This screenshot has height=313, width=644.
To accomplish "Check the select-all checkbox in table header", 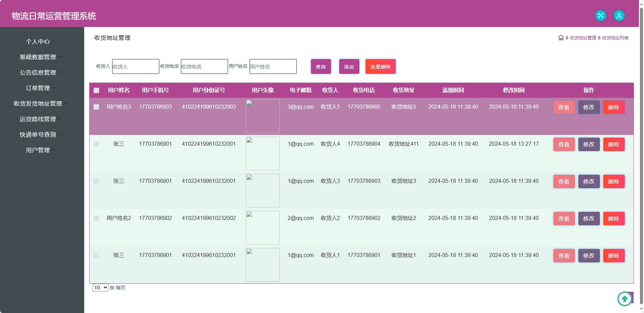I will pos(96,90).
